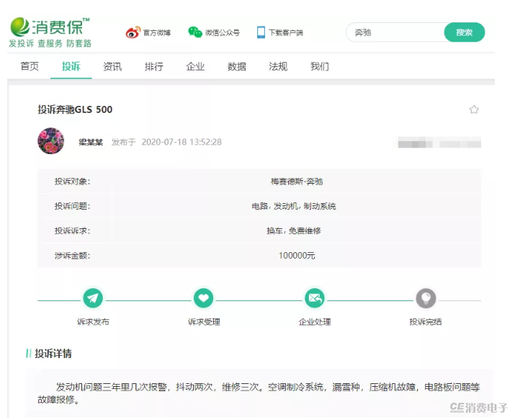Click the 企业处理 step label
The height and width of the screenshot is (420, 515).
(x=315, y=322)
